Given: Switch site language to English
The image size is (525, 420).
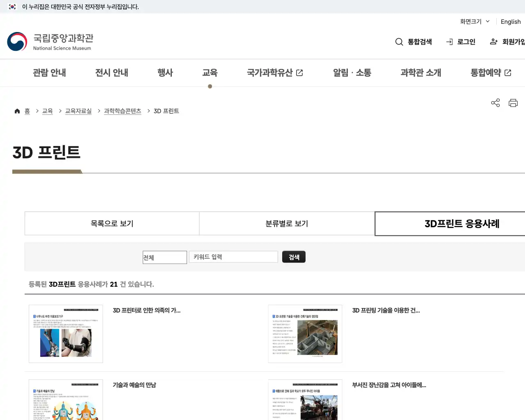Looking at the screenshot, I should tap(510, 21).
